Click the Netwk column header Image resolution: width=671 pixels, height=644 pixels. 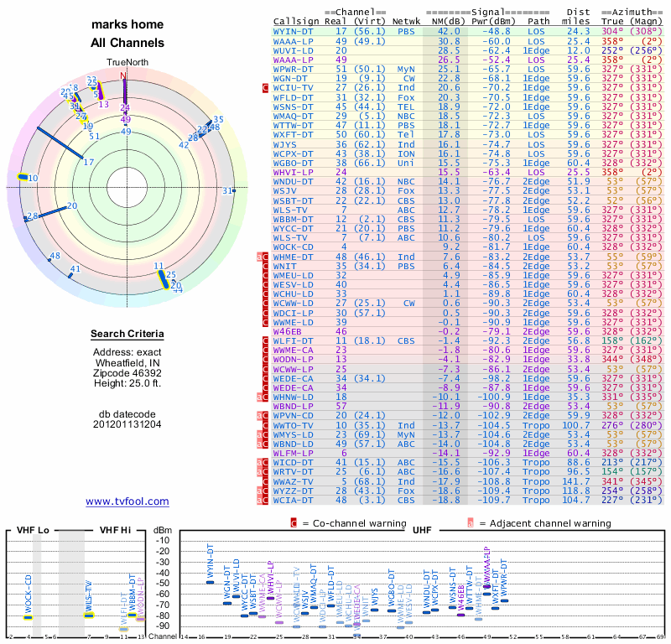click(x=407, y=22)
